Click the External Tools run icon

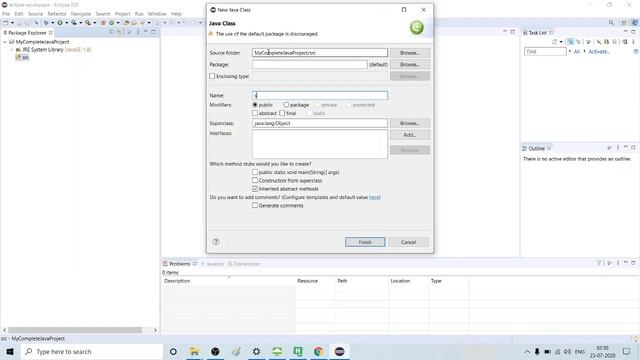click(88, 23)
